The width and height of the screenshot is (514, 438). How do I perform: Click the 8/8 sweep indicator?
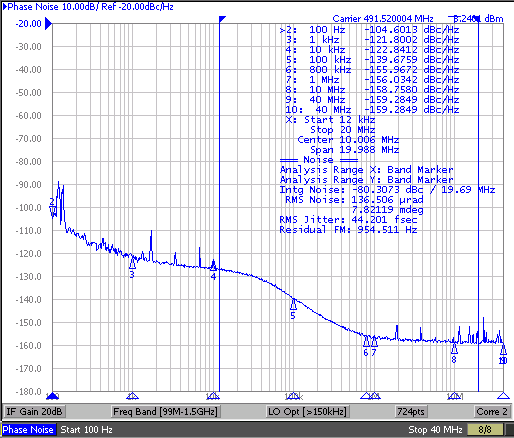485,429
